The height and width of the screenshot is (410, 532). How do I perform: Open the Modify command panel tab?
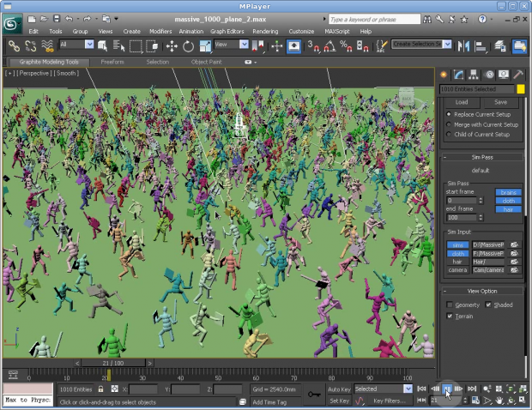click(459, 75)
